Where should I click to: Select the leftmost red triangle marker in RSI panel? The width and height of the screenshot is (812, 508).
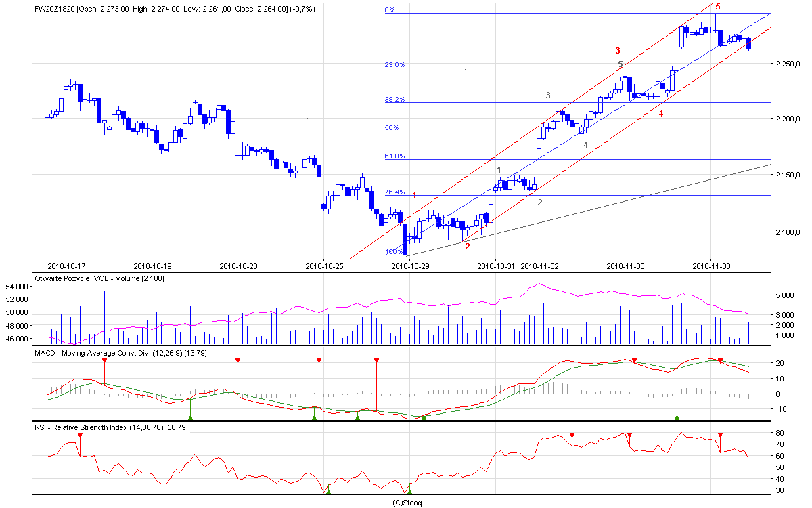point(80,435)
